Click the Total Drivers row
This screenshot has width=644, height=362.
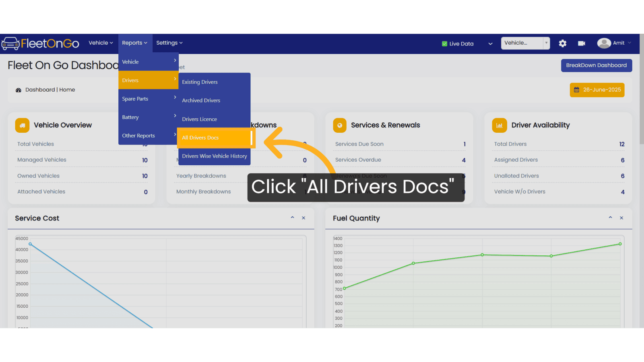point(559,144)
